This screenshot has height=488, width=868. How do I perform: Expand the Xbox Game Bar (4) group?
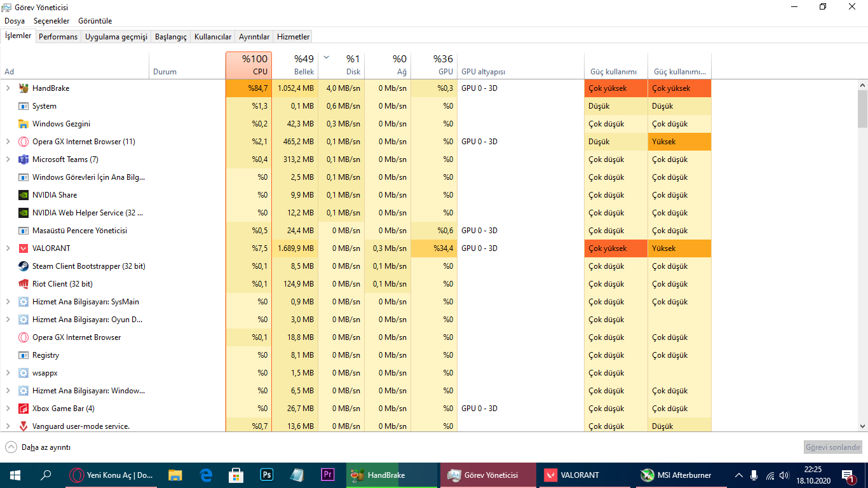[x=8, y=409]
